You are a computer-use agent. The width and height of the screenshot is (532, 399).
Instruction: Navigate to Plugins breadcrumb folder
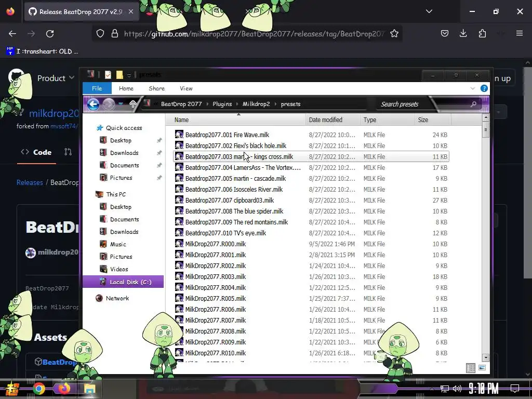tap(222, 104)
